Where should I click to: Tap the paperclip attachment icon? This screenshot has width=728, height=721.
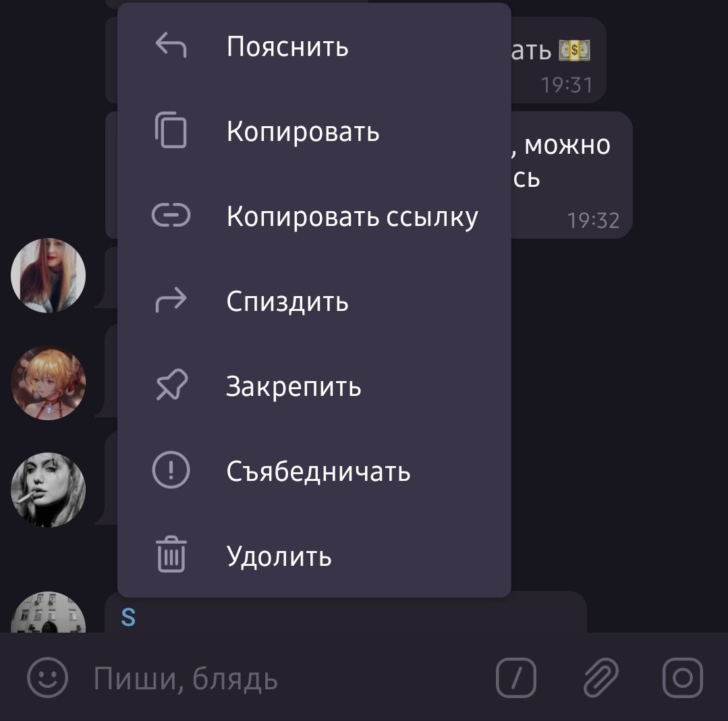(x=600, y=677)
